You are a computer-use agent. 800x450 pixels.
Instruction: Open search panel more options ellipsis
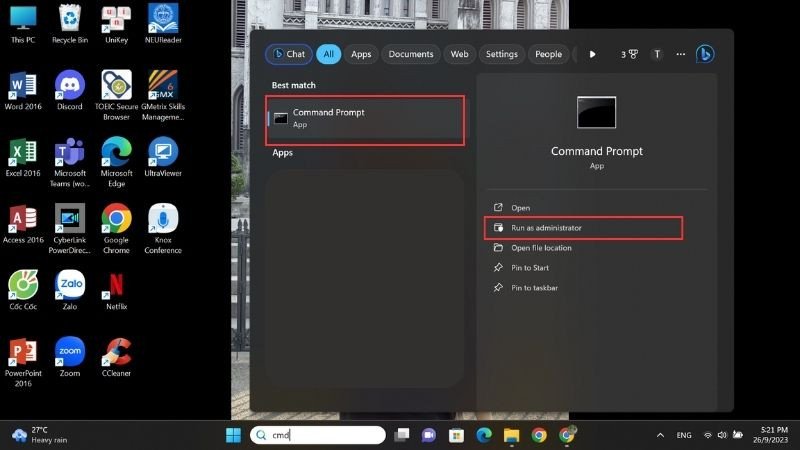[x=681, y=54]
